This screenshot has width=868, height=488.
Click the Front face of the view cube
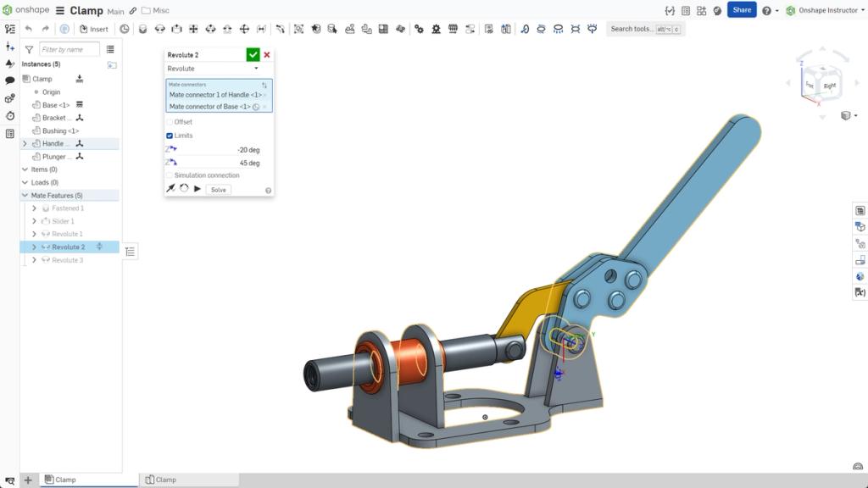pos(812,84)
